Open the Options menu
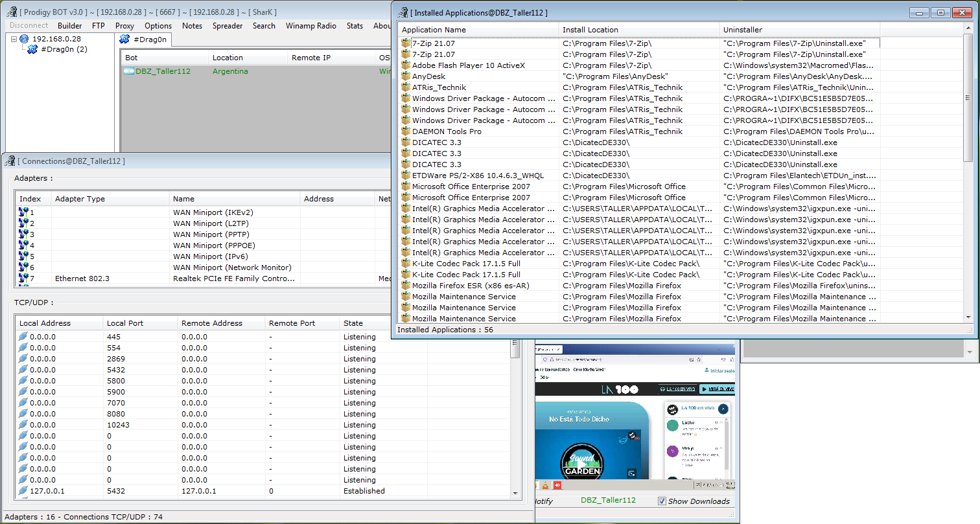This screenshot has height=524, width=980. (158, 26)
